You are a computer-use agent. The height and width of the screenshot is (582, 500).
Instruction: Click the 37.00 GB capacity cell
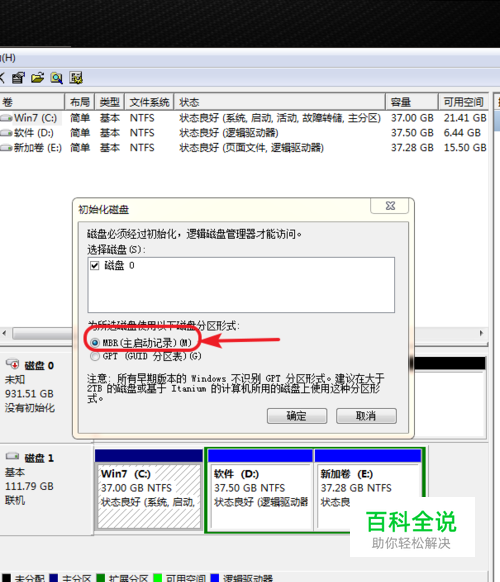coord(412,118)
